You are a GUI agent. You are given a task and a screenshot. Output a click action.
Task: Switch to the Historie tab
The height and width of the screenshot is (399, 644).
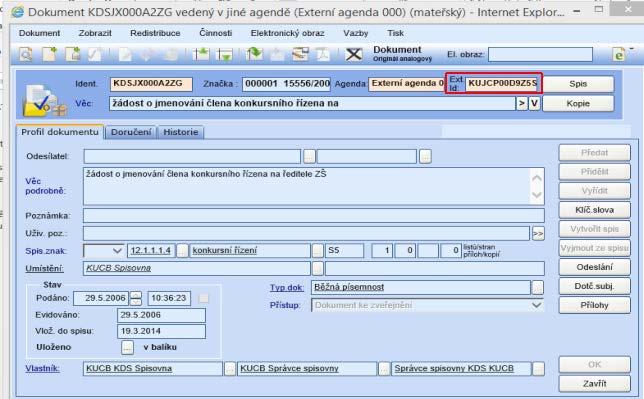pyautogui.click(x=181, y=132)
